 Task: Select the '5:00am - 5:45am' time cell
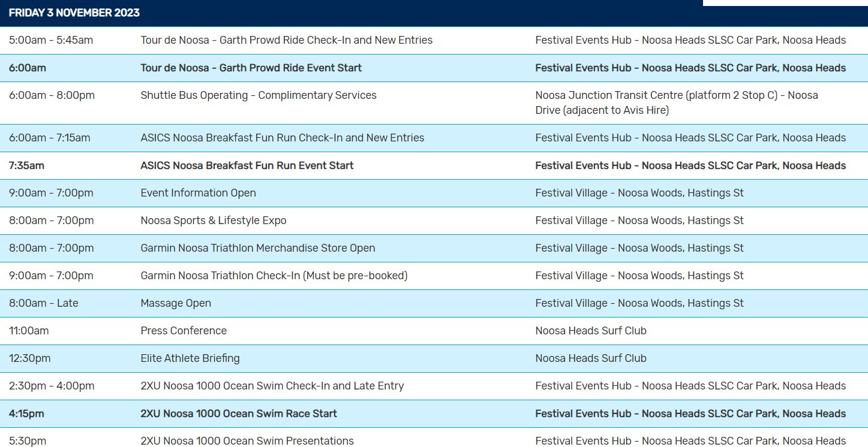pos(51,40)
